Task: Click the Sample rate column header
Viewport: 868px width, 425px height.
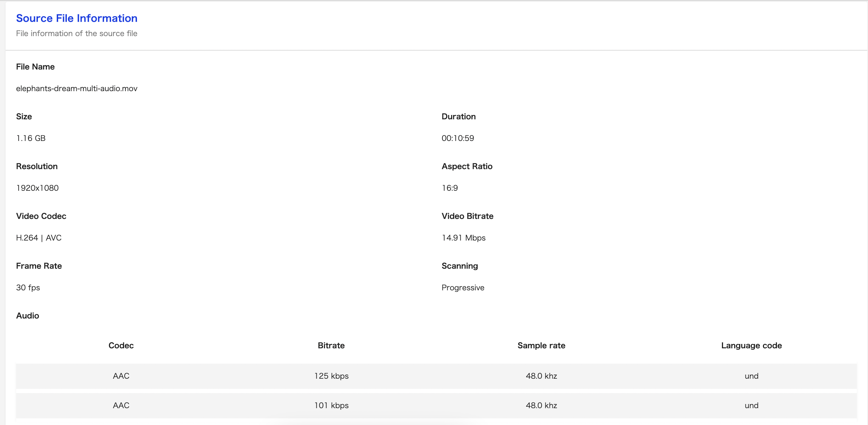Action: (x=541, y=345)
